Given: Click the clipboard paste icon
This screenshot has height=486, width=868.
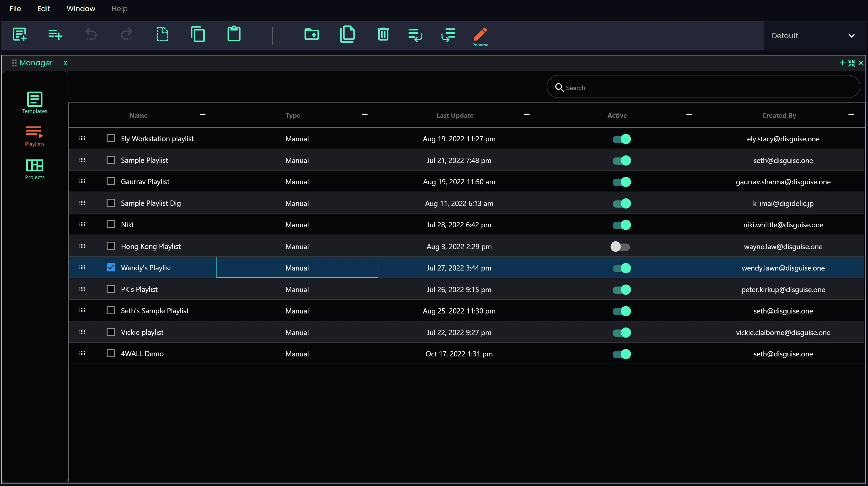Looking at the screenshot, I should tap(234, 34).
